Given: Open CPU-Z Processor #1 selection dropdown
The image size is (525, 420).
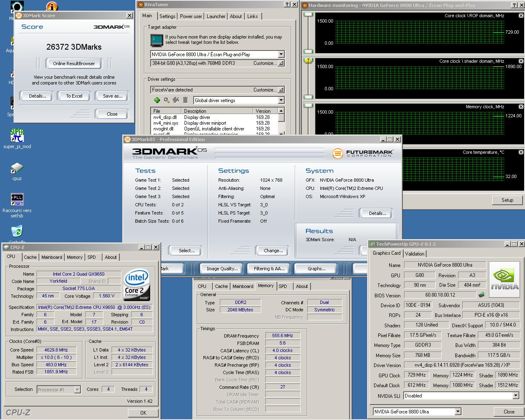Looking at the screenshot, I should (77, 390).
